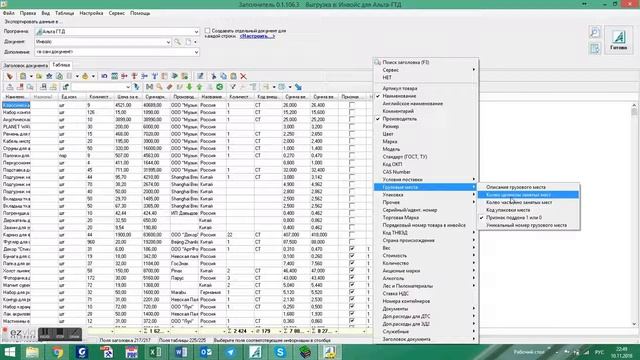Click the scissors cut icon

tap(213, 76)
